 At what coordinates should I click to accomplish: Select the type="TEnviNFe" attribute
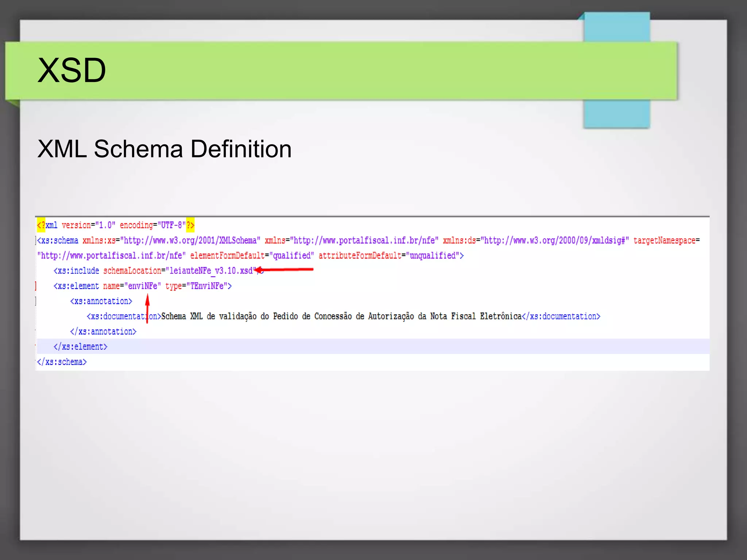[197, 286]
